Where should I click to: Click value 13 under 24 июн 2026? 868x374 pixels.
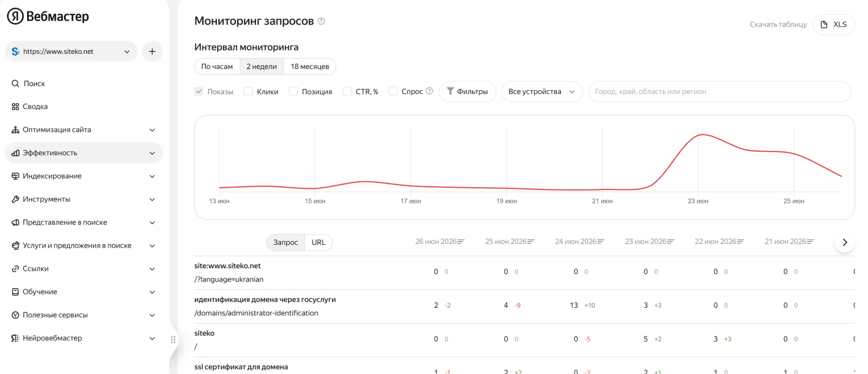point(573,306)
